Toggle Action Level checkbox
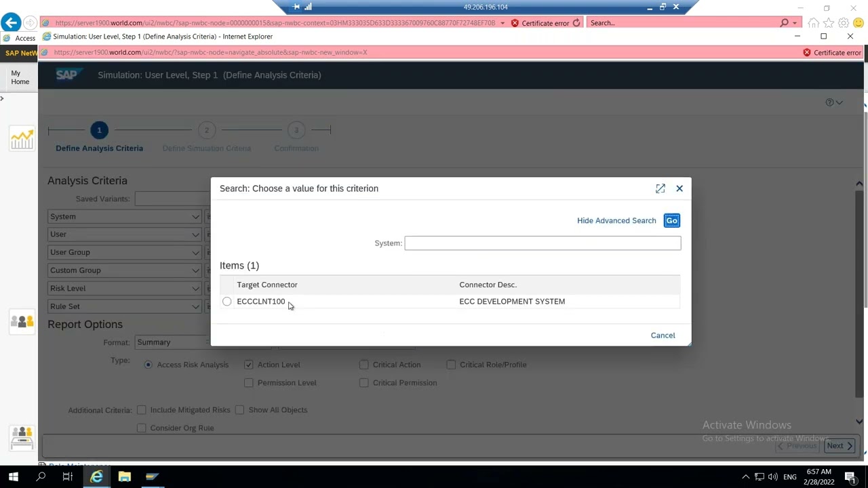The image size is (868, 488). [x=248, y=365]
